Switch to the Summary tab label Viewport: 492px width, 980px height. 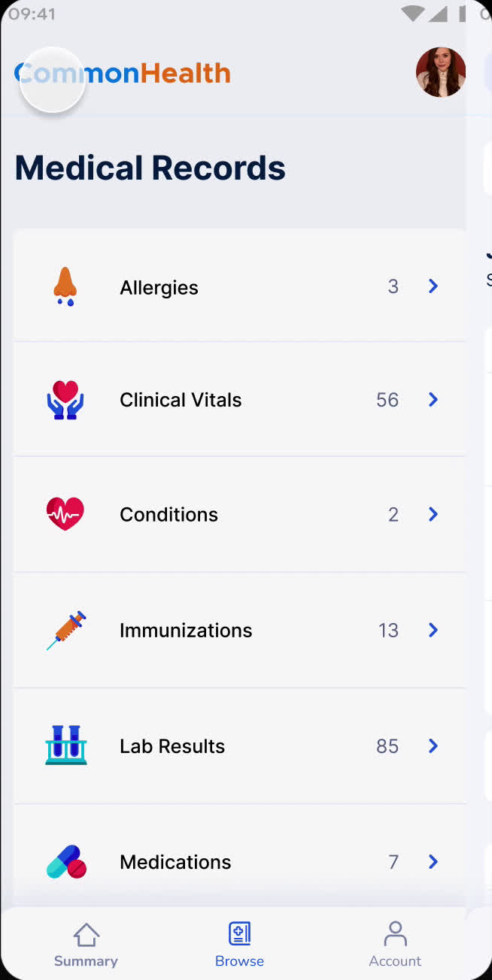click(86, 961)
